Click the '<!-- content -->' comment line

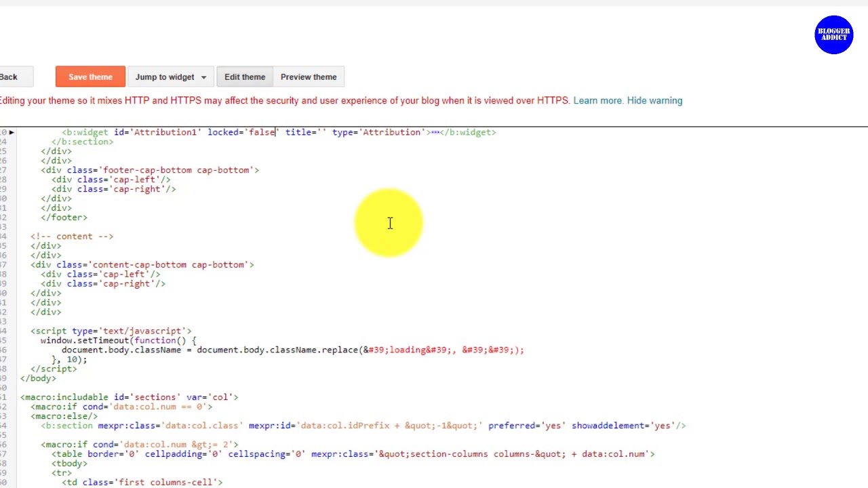(x=72, y=237)
